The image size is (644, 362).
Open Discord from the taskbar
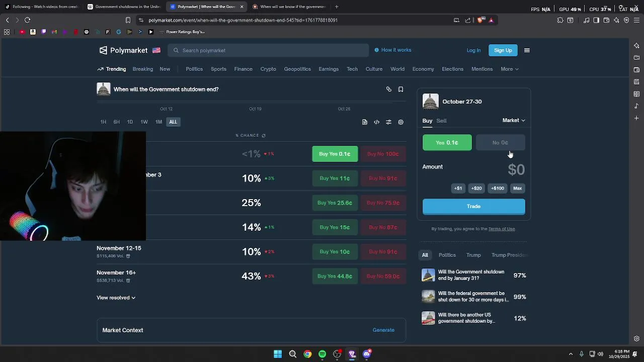[x=367, y=354]
